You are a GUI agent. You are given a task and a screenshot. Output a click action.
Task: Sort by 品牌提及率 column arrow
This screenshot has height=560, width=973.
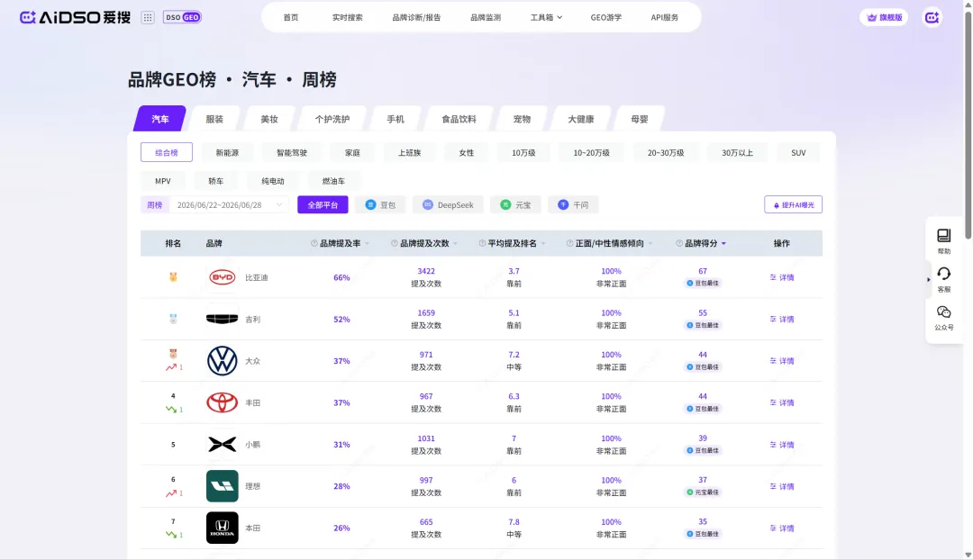[x=367, y=244]
